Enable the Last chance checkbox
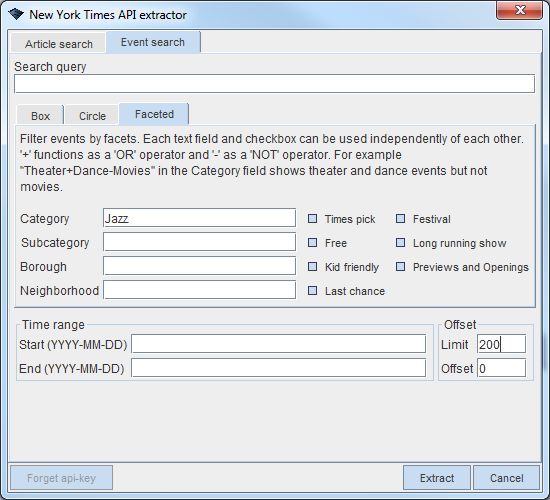The height and width of the screenshot is (500, 550). [312, 291]
